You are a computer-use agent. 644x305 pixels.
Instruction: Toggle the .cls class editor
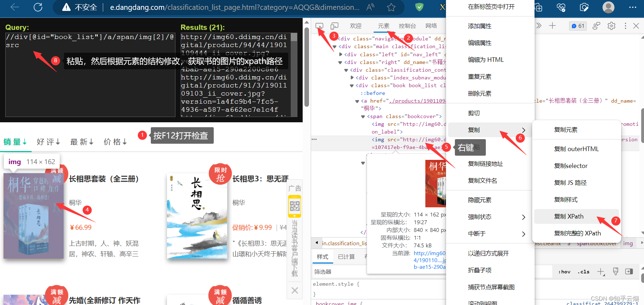tap(584, 272)
